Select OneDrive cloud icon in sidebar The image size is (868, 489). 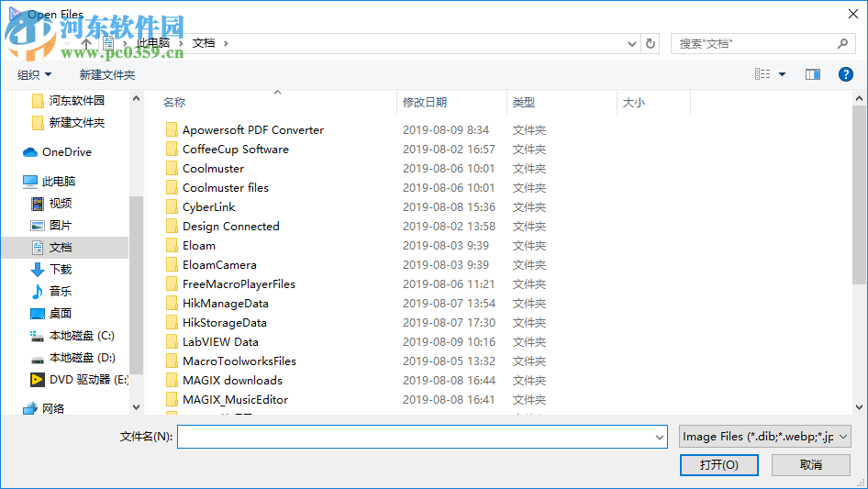[30, 151]
